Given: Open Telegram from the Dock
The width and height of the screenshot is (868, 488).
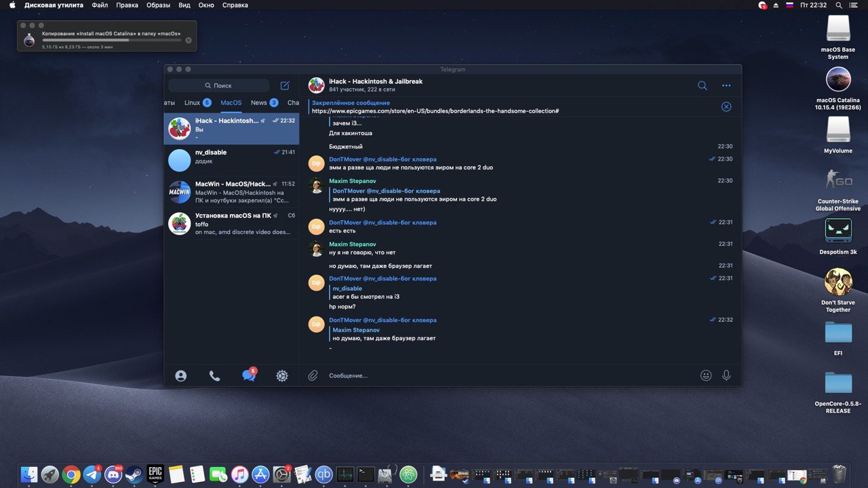Looking at the screenshot, I should (x=92, y=474).
